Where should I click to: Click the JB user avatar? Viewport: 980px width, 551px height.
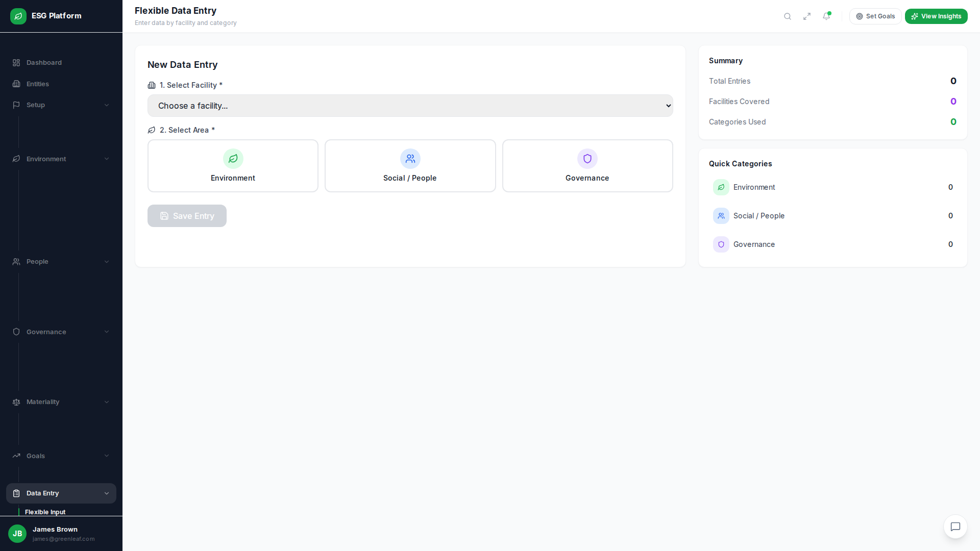[x=17, y=534]
